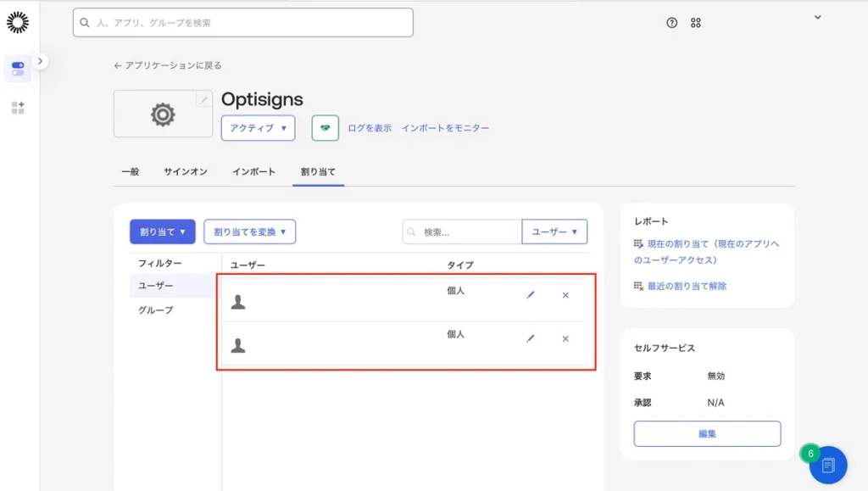Click pencil edit icon for first user
868x491 pixels.
click(x=531, y=294)
